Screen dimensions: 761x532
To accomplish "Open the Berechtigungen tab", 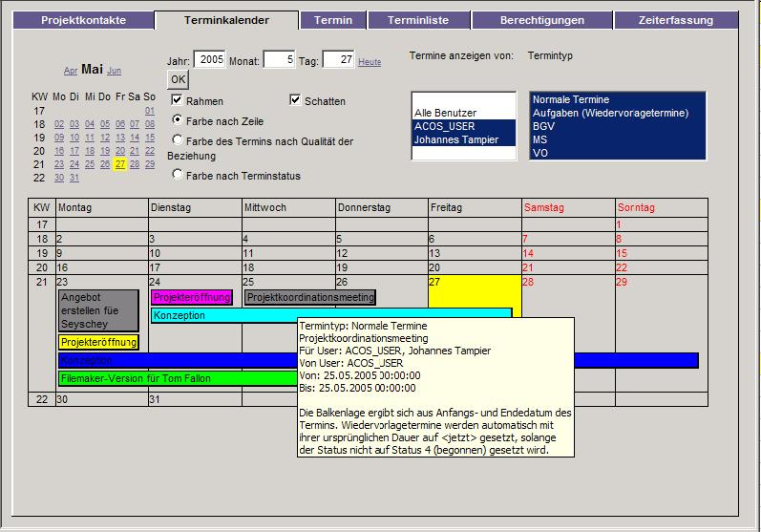I will [x=542, y=20].
